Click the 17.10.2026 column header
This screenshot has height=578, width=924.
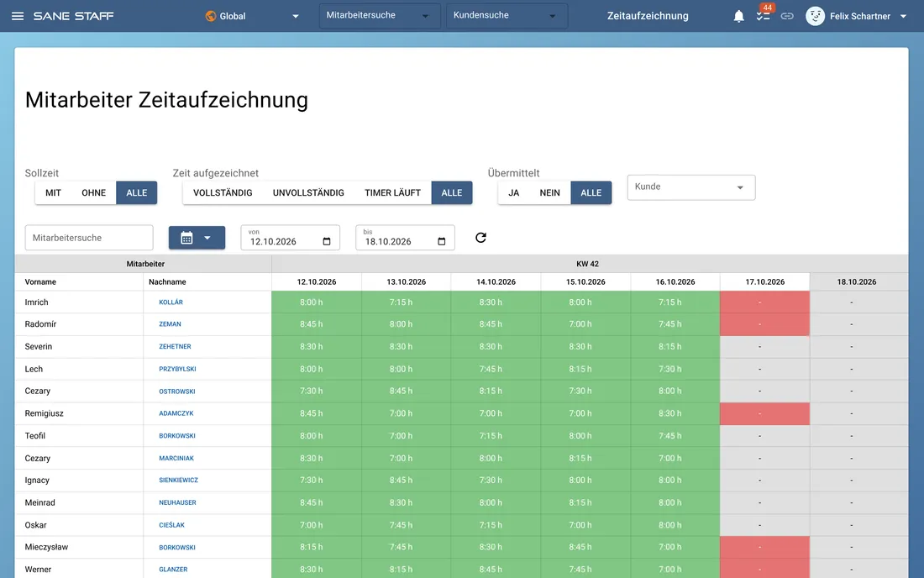point(765,282)
